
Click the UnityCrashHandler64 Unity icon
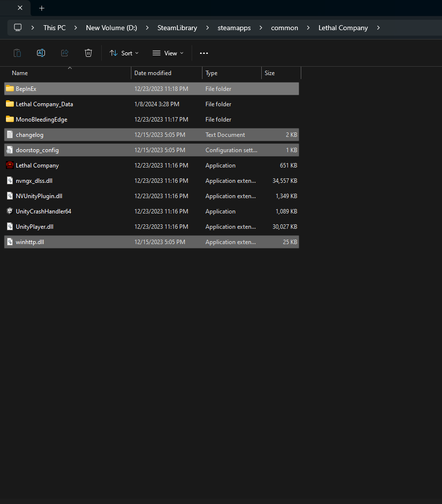click(10, 211)
